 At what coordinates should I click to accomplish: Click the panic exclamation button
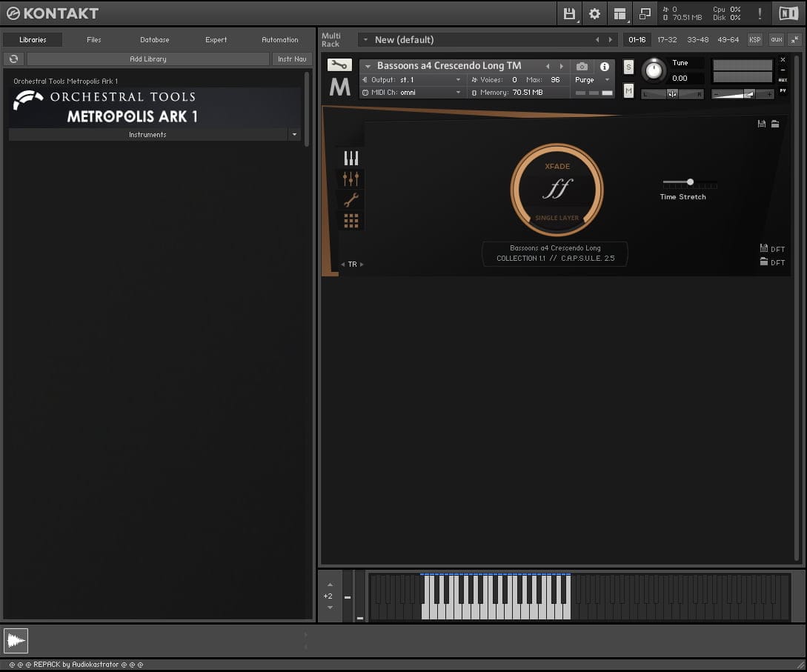point(760,13)
